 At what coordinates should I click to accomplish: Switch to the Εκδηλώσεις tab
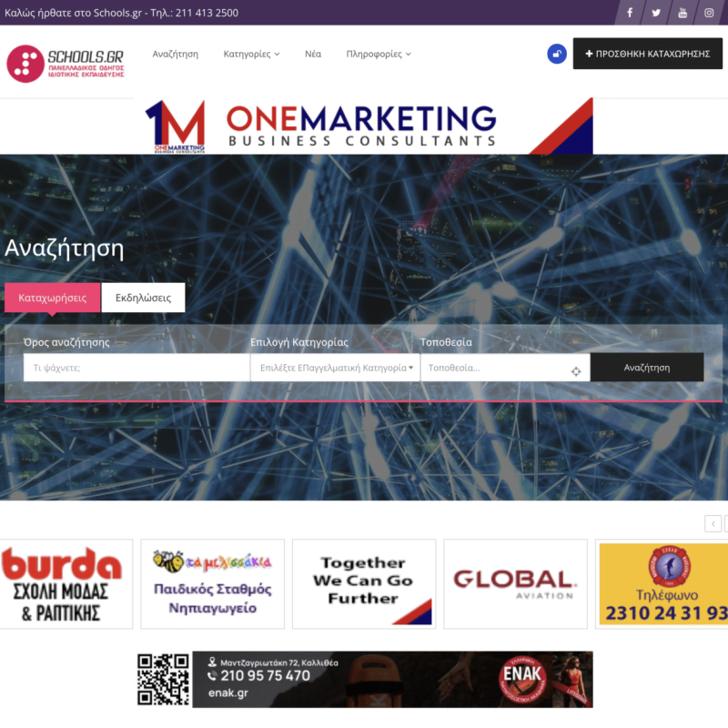pyautogui.click(x=143, y=298)
